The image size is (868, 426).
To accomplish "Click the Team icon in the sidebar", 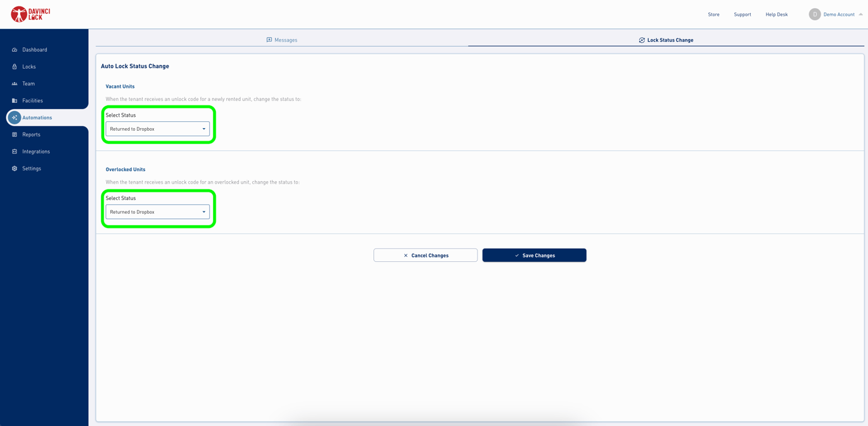I will [14, 83].
